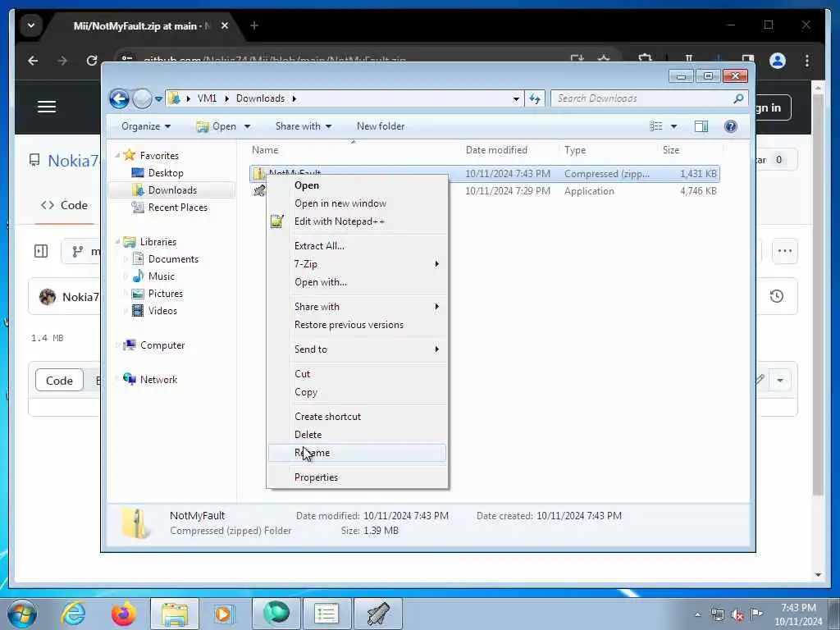Image resolution: width=840 pixels, height=630 pixels.
Task: Select Network in the navigation pane
Action: [x=158, y=380]
